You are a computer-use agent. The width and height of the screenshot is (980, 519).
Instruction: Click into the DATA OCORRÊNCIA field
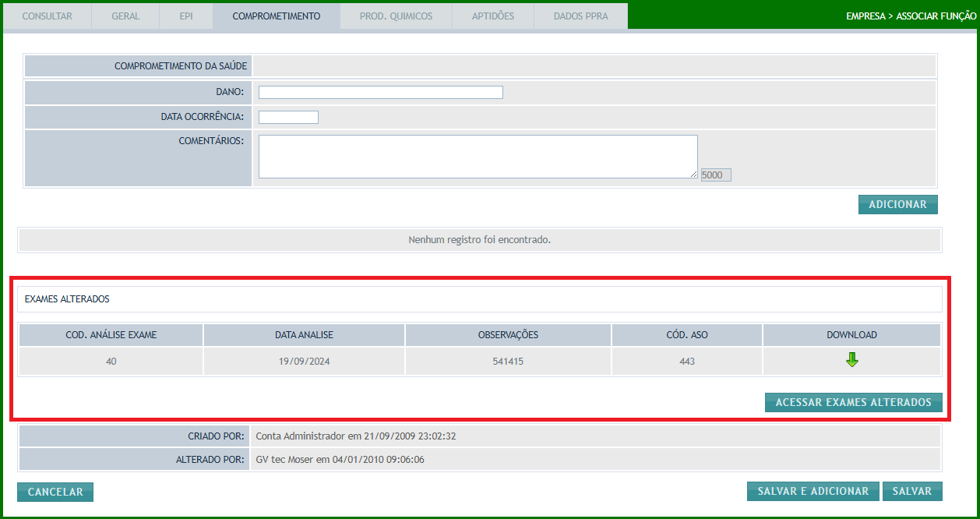point(288,117)
